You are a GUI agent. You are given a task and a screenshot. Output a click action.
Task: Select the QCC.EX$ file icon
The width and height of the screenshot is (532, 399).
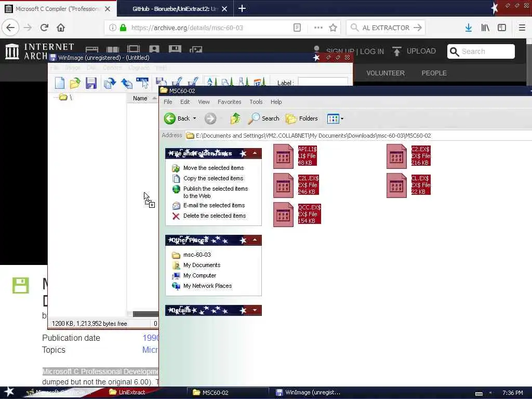point(283,215)
